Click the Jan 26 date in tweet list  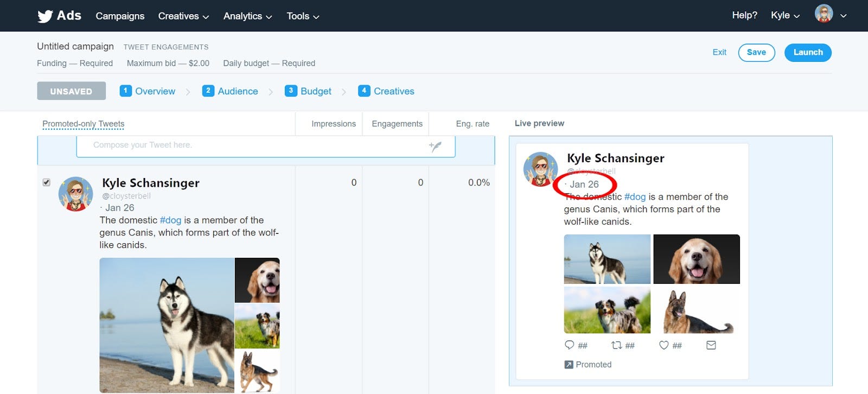[x=119, y=208]
